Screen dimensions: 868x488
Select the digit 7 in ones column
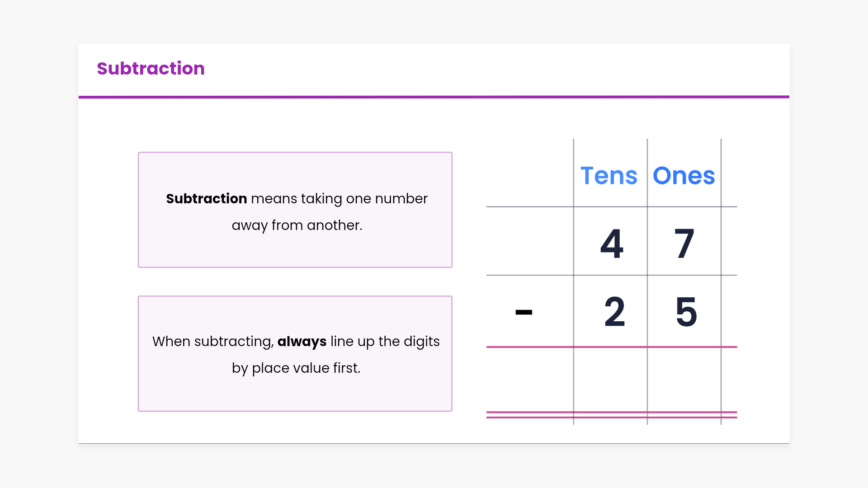[x=684, y=244]
